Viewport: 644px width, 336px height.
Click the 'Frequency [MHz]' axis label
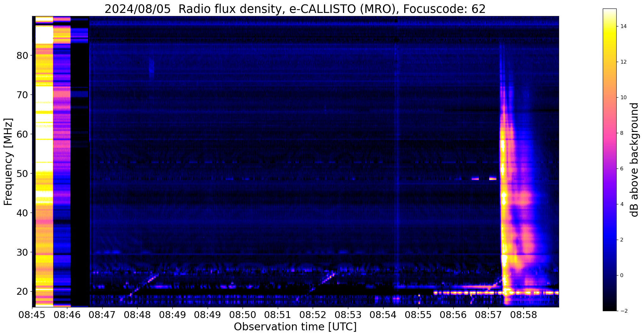click(x=8, y=162)
